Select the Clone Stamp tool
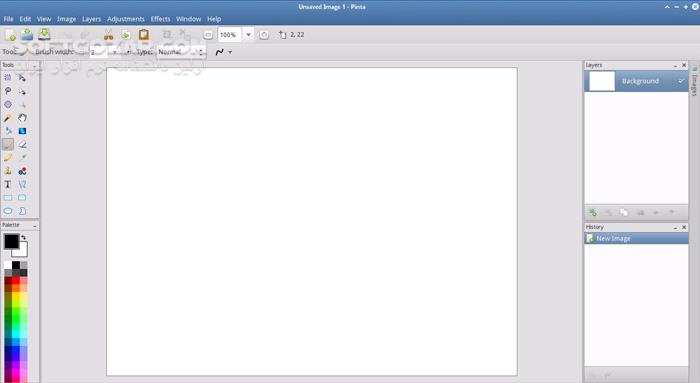The image size is (700, 383). click(x=8, y=171)
